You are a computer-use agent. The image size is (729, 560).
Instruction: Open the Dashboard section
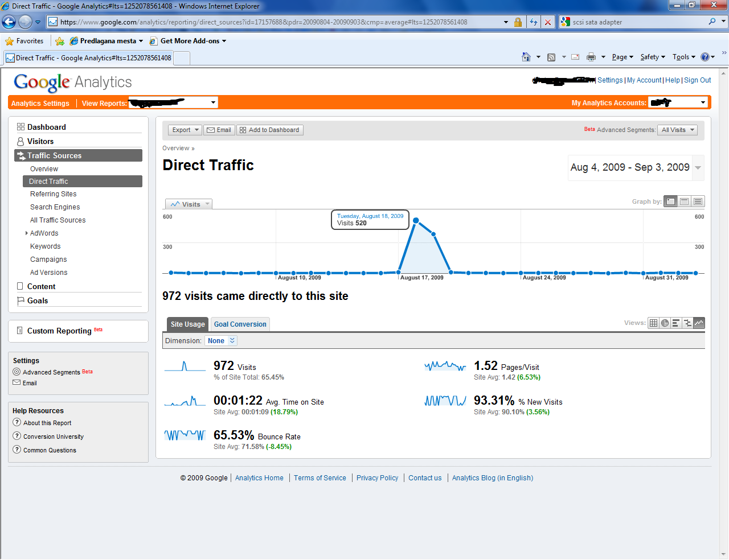[47, 127]
